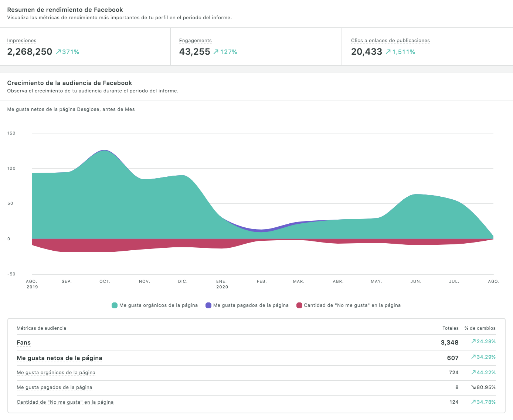Click the "Impresiones" metric label

[x=22, y=41]
